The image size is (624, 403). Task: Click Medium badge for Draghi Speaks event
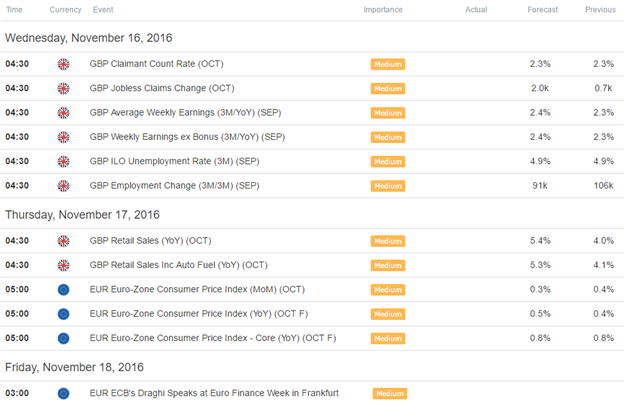point(390,393)
